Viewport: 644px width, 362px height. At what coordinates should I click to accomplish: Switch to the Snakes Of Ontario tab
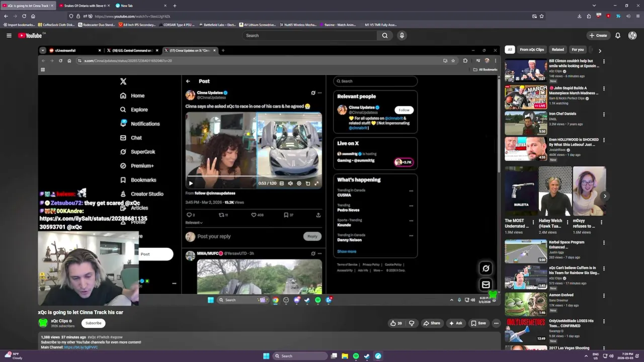pos(85,6)
